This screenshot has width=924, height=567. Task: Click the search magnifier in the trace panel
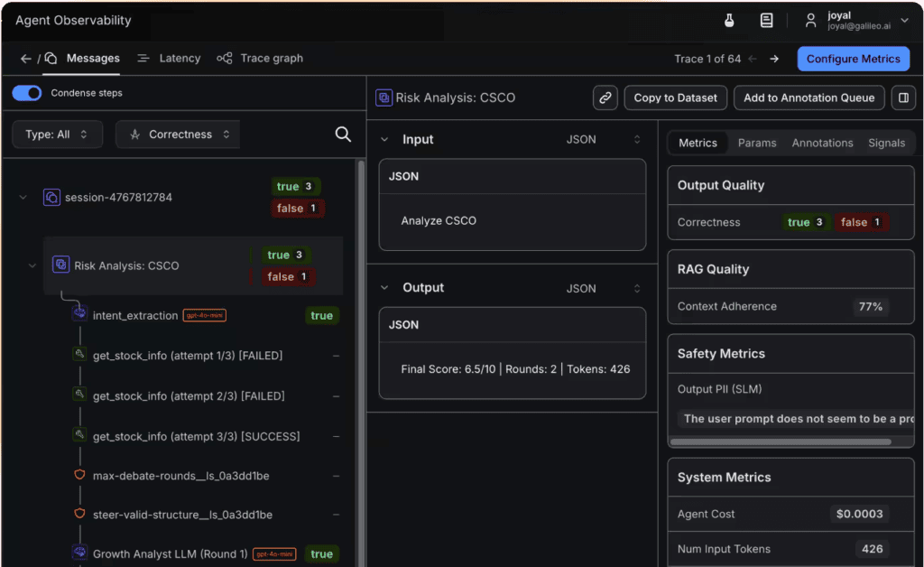(343, 135)
